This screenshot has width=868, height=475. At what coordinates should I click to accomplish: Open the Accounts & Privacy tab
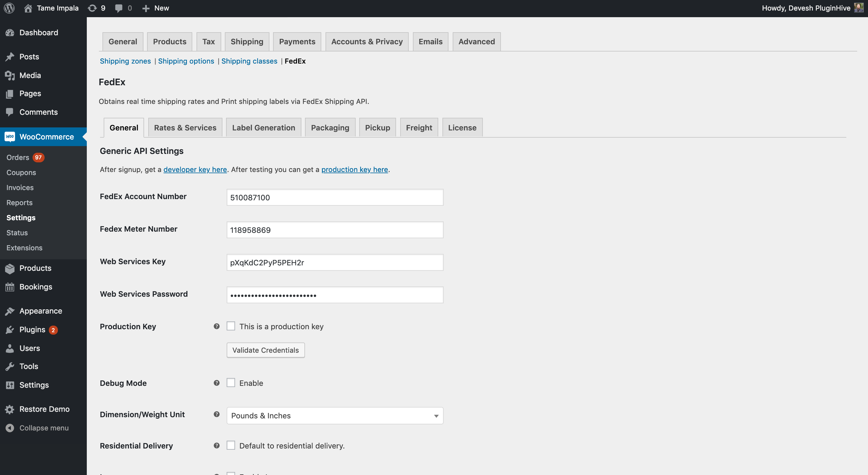click(367, 42)
